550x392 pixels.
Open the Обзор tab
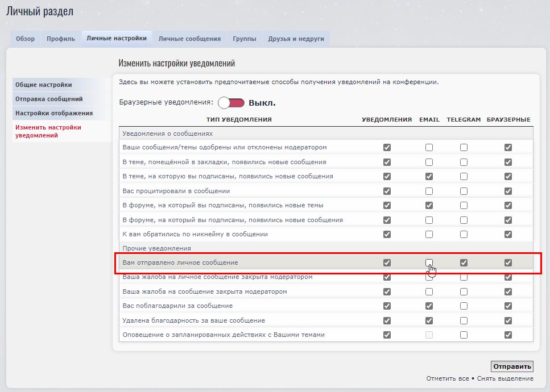(25, 39)
